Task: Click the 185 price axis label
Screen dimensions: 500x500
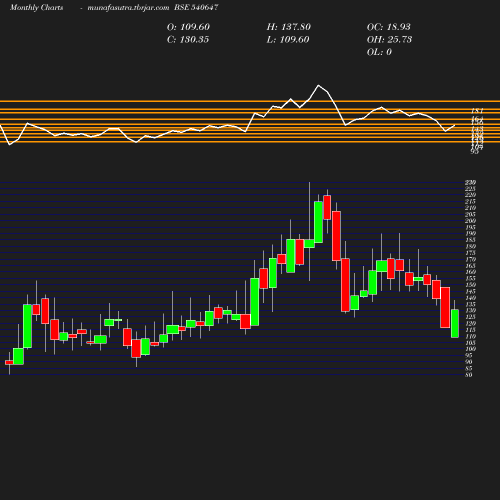Action: (x=470, y=240)
